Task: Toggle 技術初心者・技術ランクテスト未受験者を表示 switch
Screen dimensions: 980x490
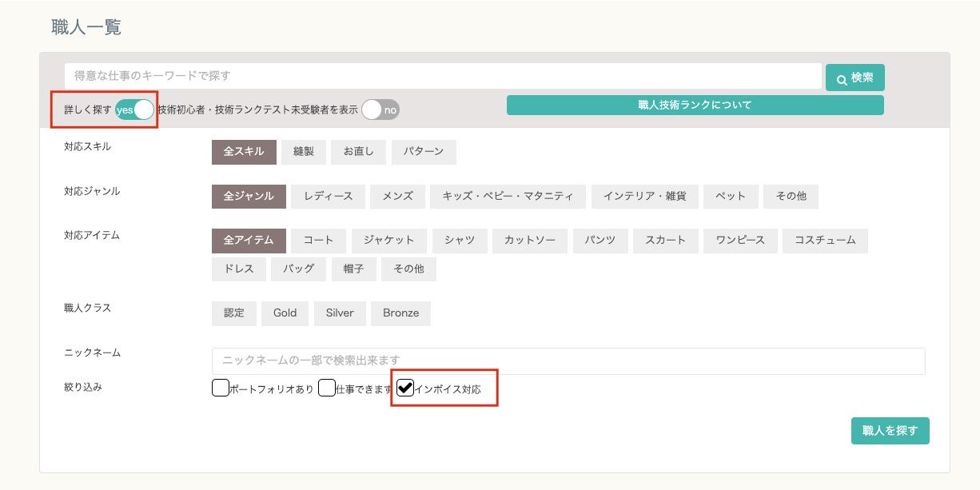Action: pyautogui.click(x=380, y=110)
